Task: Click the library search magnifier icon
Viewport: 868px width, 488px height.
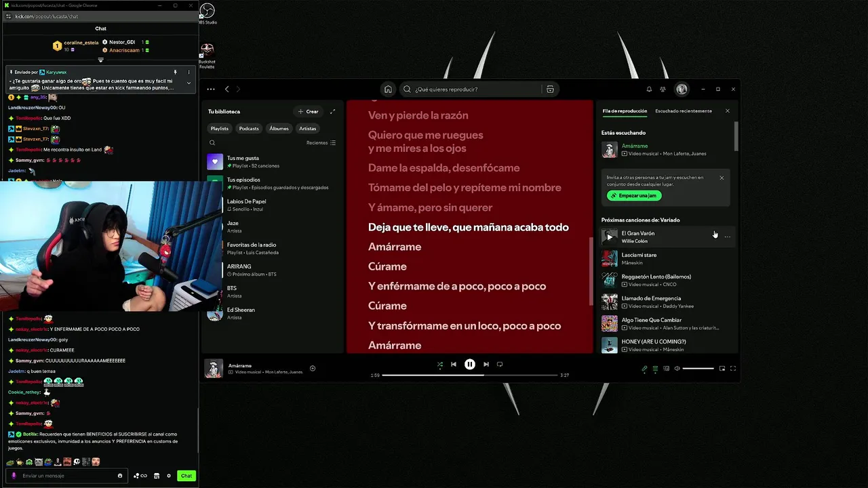Action: pyautogui.click(x=212, y=143)
